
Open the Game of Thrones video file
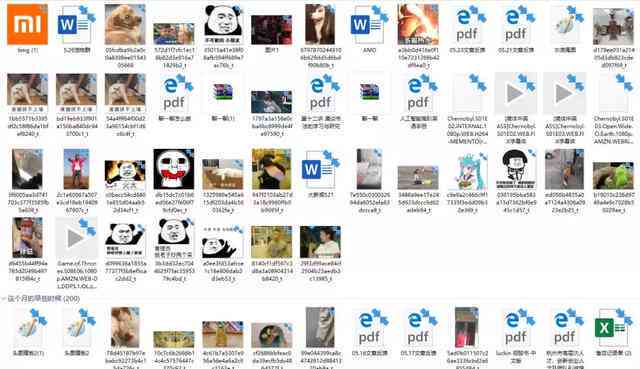coord(76,238)
